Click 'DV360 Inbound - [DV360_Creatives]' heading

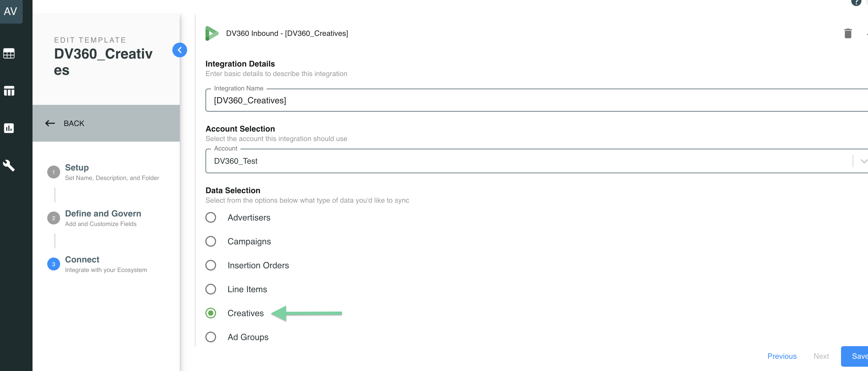pyautogui.click(x=287, y=33)
